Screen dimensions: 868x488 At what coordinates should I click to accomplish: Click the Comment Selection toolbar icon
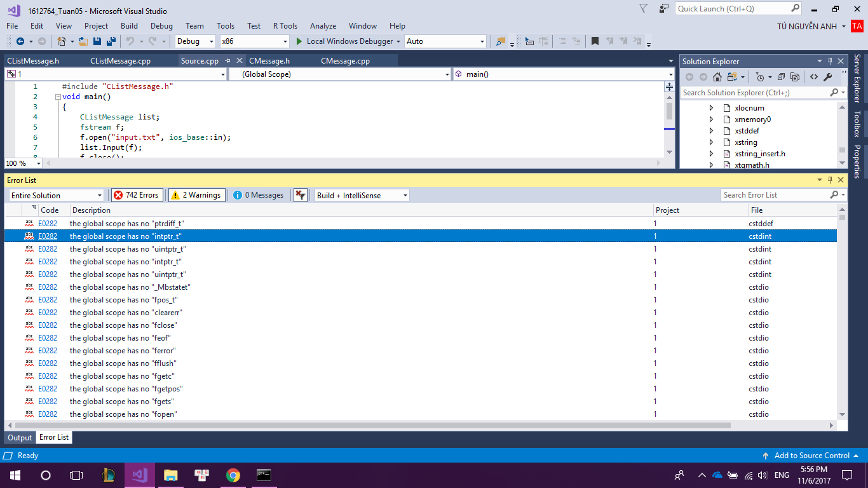(x=562, y=41)
